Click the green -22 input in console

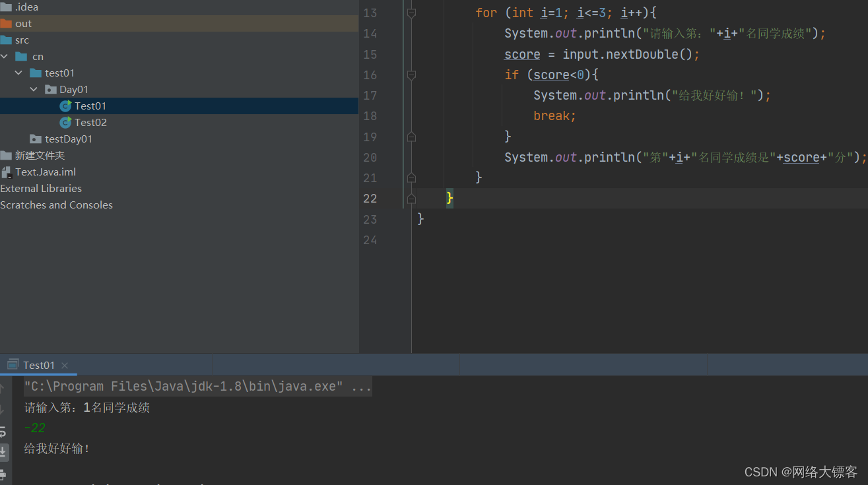tap(35, 428)
